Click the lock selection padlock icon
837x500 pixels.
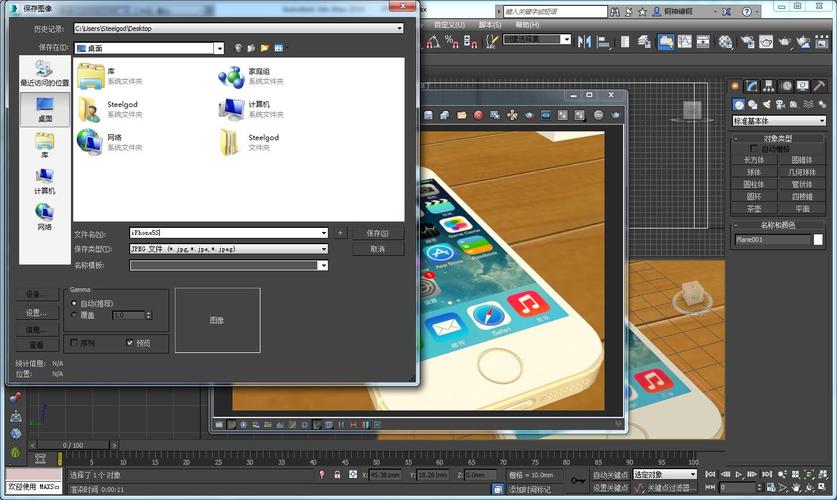tap(337, 474)
